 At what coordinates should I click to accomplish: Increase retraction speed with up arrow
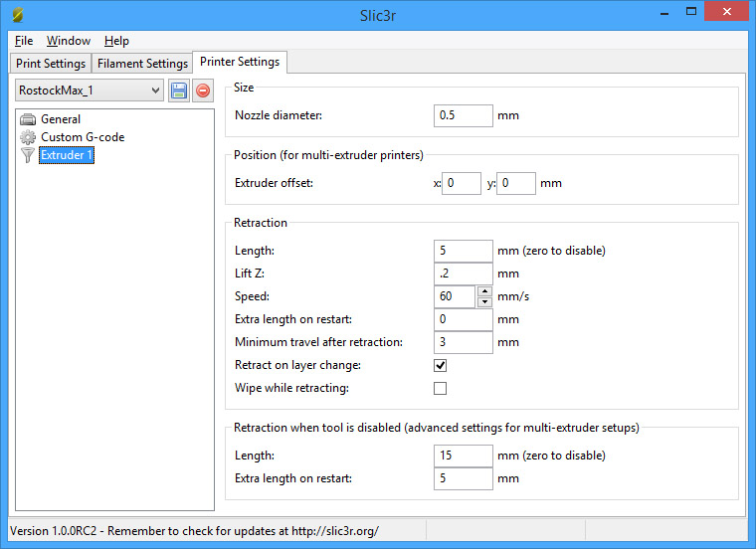coord(484,291)
